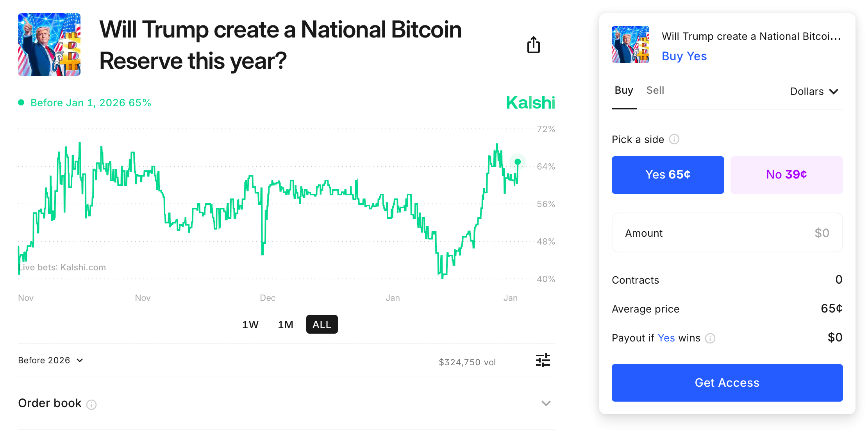The image size is (868, 436).
Task: Click the Payout if Yes wins info icon
Action: coord(711,338)
